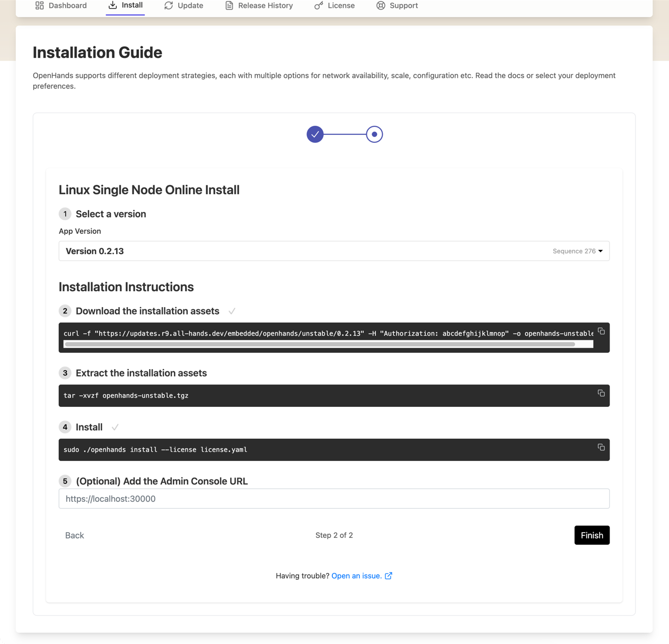Toggle the checkmark next to Download the installation assets

click(232, 311)
